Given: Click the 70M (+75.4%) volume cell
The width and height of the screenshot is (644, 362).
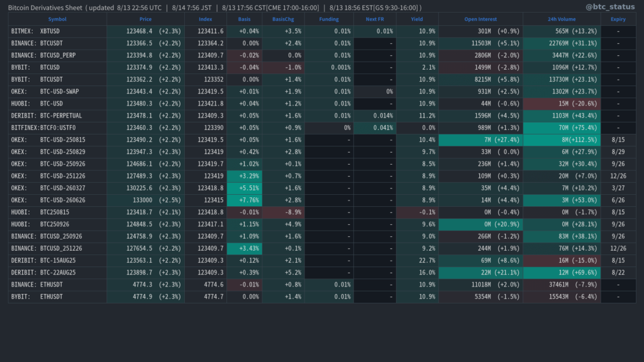Looking at the screenshot, I should [562, 128].
